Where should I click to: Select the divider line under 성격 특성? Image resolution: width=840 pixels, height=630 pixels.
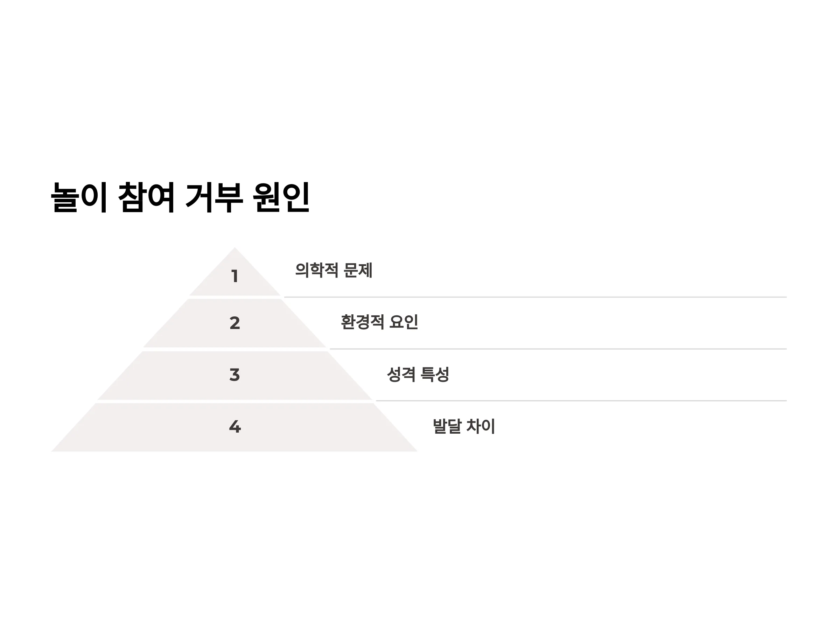tap(581, 401)
